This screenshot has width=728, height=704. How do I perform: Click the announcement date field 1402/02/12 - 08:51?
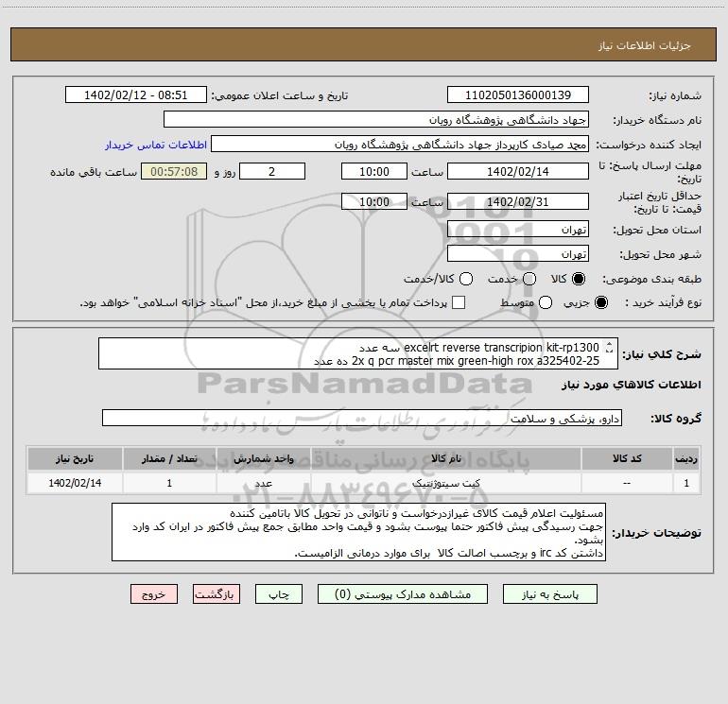136,94
